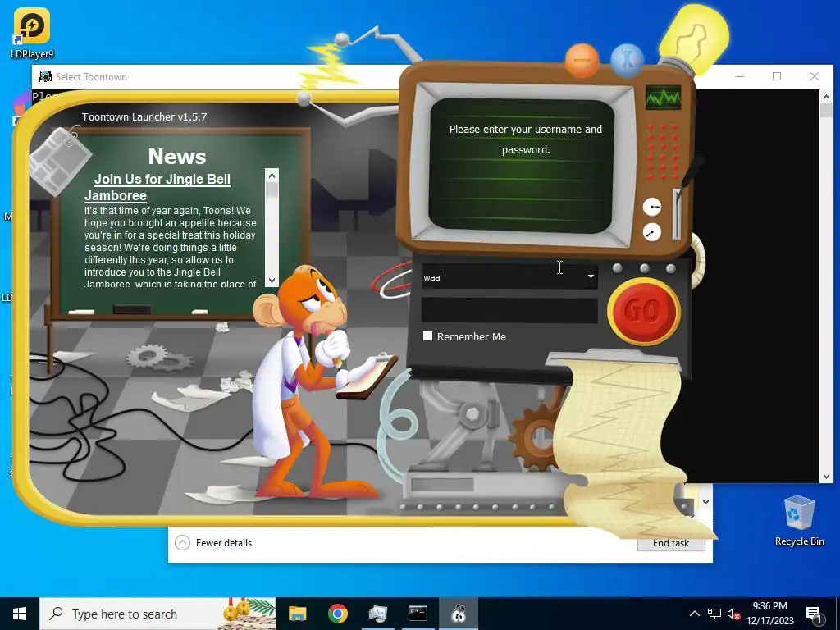The height and width of the screenshot is (630, 840).
Task: Minimize launcher with orange round button
Action: pyautogui.click(x=582, y=59)
